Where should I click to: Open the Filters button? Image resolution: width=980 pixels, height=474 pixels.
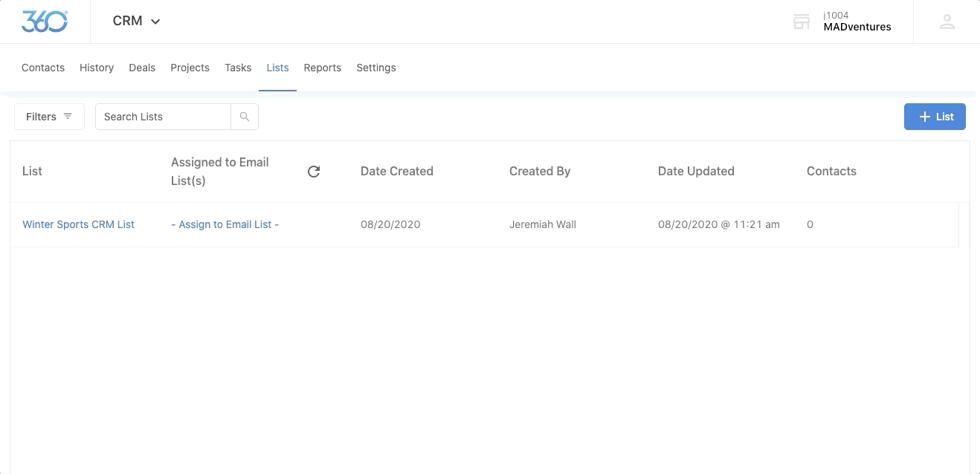(49, 117)
